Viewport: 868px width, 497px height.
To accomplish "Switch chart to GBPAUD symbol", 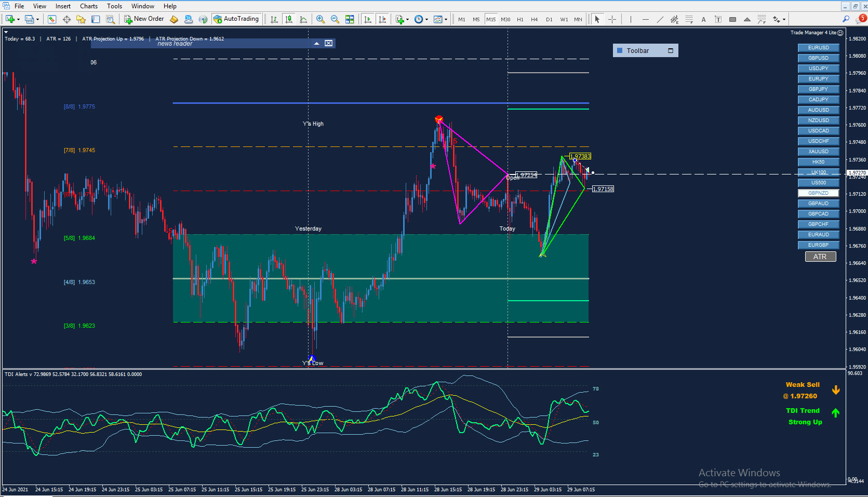I will 819,204.
